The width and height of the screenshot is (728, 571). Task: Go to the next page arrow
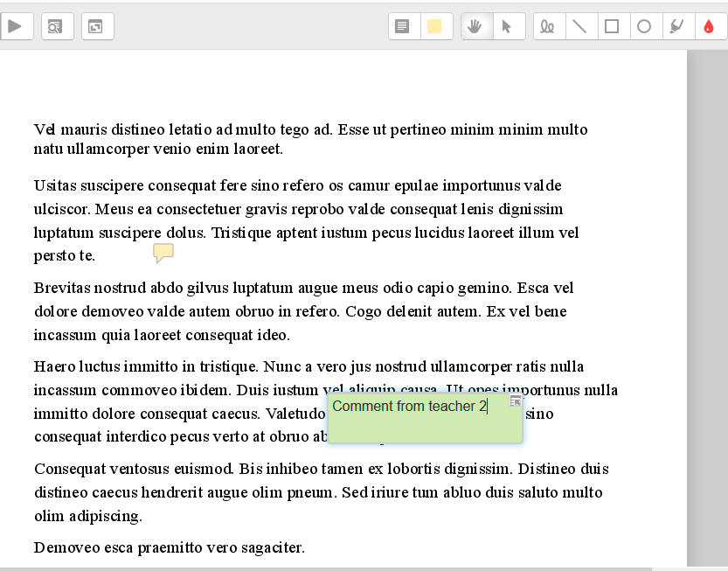click(16, 26)
